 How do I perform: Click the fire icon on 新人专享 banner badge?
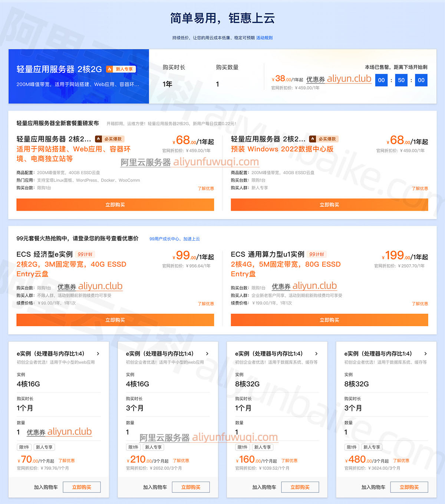[x=109, y=69]
